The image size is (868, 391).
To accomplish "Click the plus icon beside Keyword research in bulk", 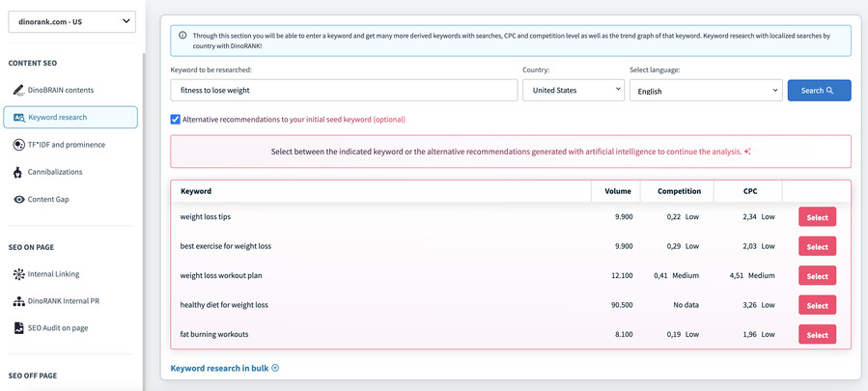I will [x=275, y=368].
